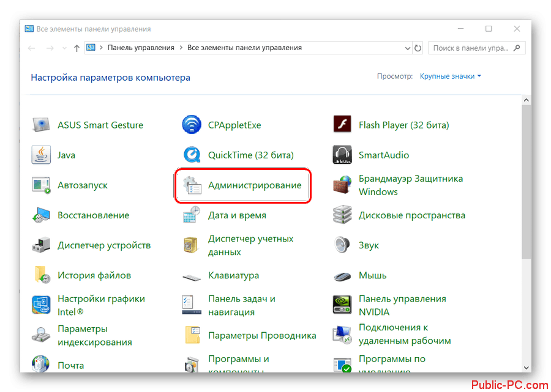Click the vertical scrollbar thumb
551x392 pixels.
tap(526, 182)
